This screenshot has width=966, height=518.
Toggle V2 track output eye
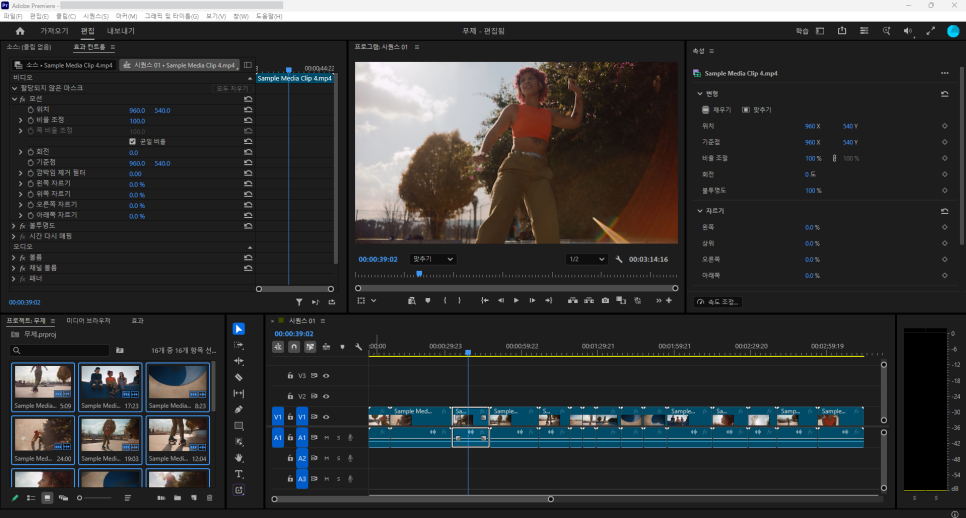[326, 396]
